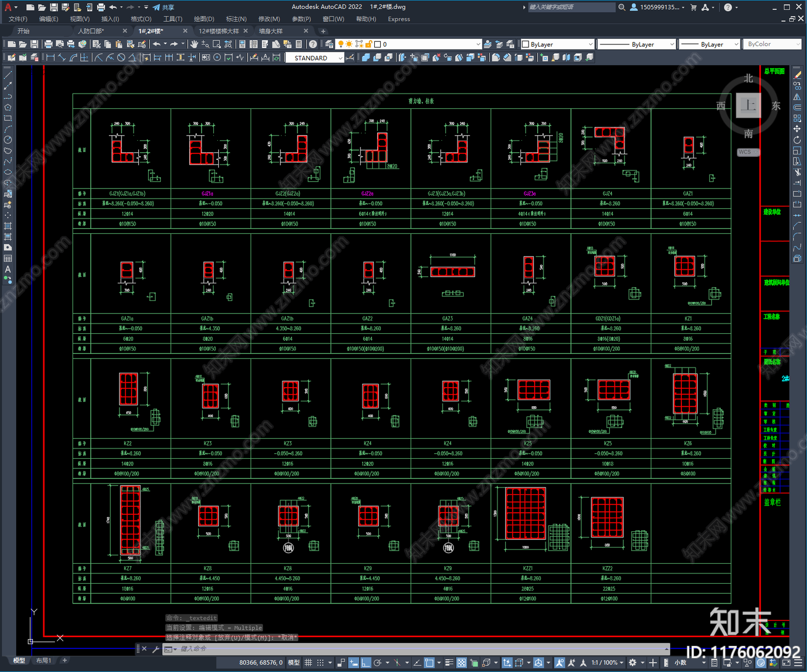Viewport: 807px width, 672px height.
Task: Click the white color swatch beside ByLayer
Action: (x=525, y=44)
